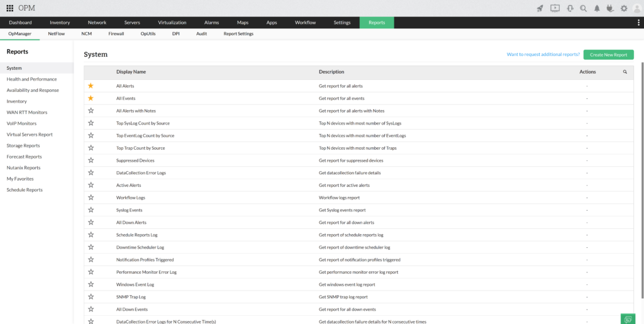Click the chat icon at bottom right
Viewport: 644px width, 324px height.
627,319
